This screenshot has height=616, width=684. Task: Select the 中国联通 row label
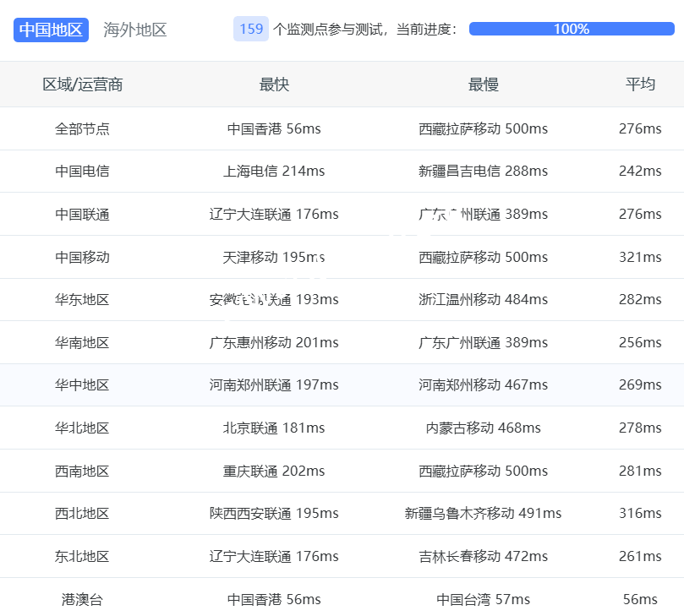(x=83, y=215)
